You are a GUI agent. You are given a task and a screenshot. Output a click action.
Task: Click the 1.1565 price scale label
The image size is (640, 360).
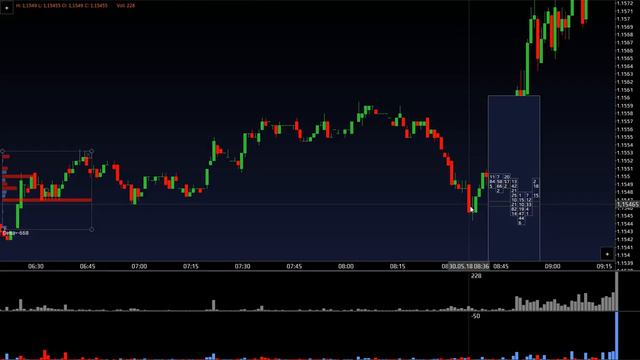tap(625, 58)
